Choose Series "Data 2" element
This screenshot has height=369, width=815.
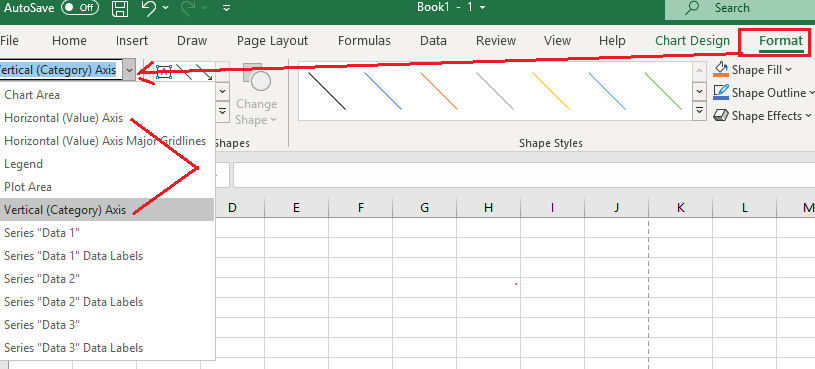click(107, 279)
